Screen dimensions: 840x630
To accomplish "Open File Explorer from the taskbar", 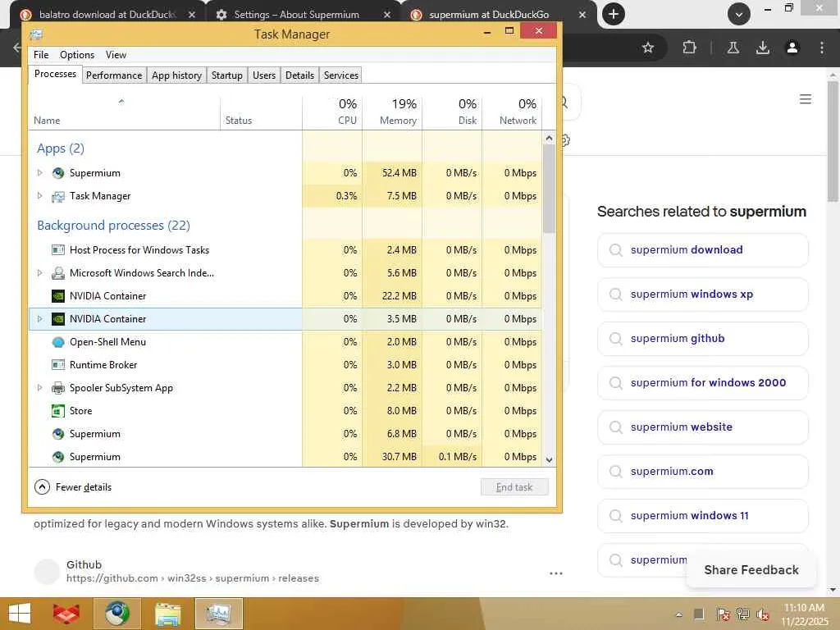I will [167, 614].
